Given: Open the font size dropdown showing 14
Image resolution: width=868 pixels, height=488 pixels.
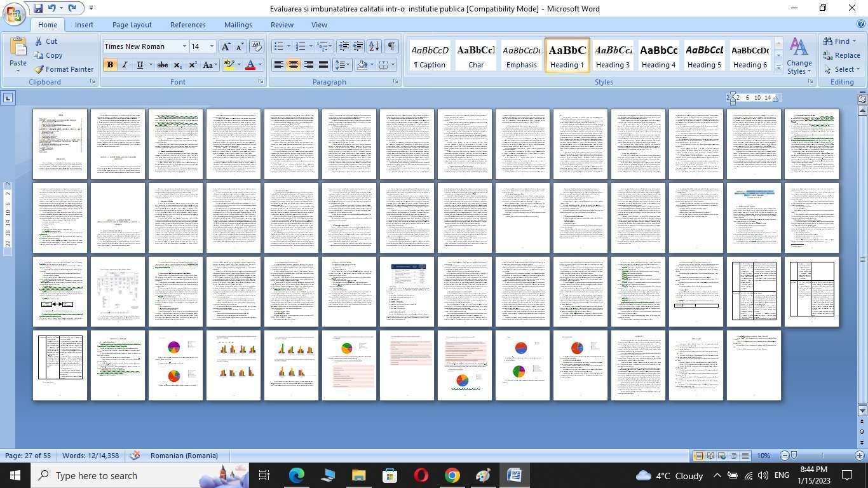Looking at the screenshot, I should (x=212, y=46).
